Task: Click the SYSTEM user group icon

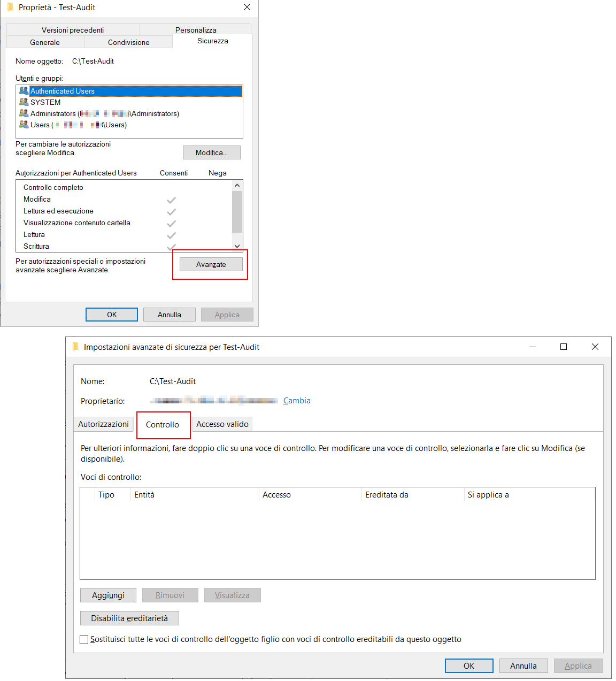Action: [24, 102]
